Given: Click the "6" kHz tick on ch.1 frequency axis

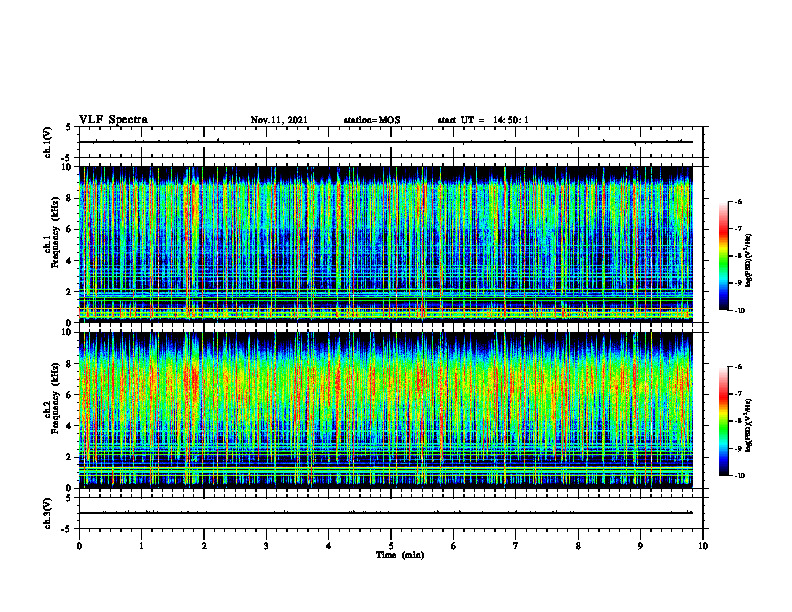Looking at the screenshot, I should click(x=70, y=229).
